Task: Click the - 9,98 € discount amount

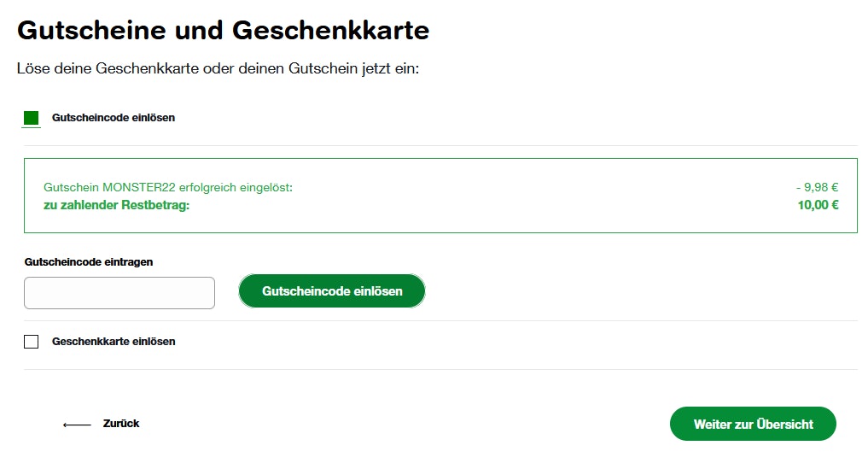Action: point(816,188)
